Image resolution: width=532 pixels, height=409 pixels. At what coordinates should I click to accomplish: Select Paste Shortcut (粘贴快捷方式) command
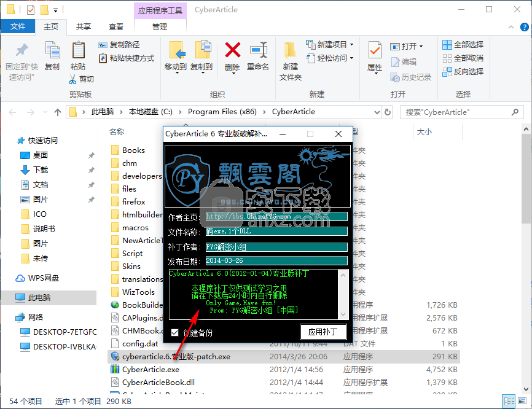coord(127,58)
